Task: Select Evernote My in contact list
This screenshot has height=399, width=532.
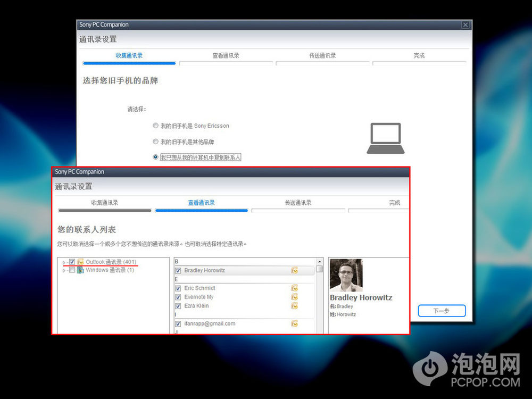Action: (x=199, y=297)
